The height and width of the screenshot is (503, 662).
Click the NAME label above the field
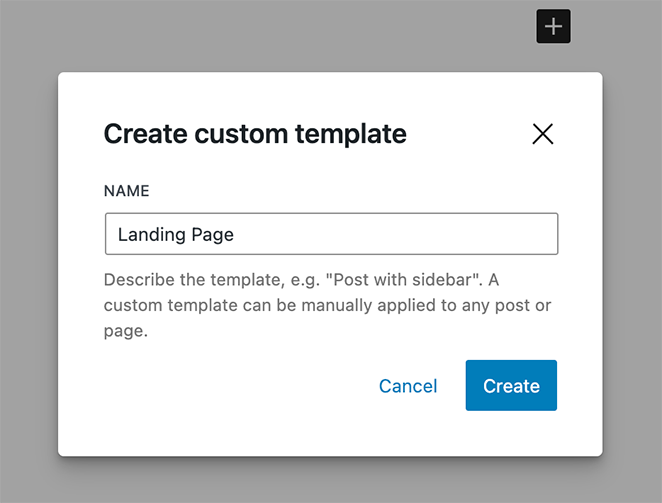coord(126,191)
